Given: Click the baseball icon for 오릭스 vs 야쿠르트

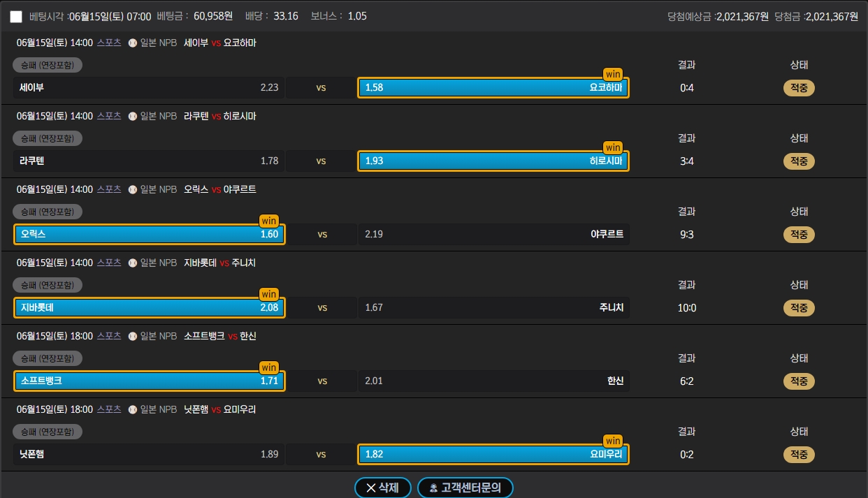Looking at the screenshot, I should point(133,189).
